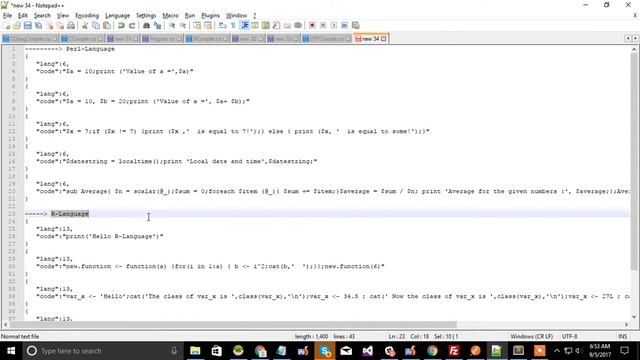Undo last edit with green arrow icon
640x360 pixels.
click(121, 26)
